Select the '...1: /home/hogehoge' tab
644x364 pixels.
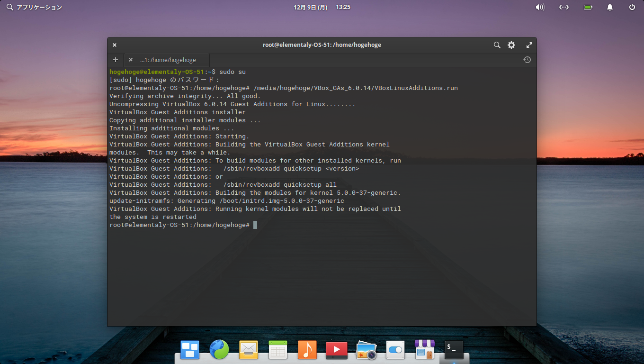(x=168, y=60)
